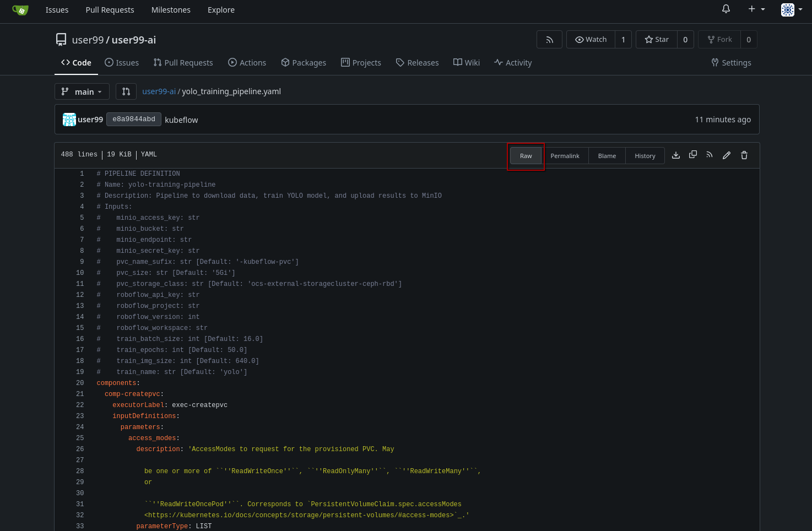812x531 pixels.
Task: Click the '# PIPELINE DEFINITION' comment line
Action: (x=138, y=174)
